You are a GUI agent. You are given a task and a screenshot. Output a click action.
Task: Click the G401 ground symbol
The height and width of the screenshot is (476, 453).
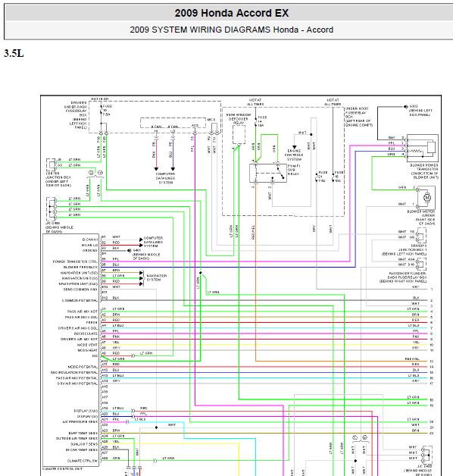[130, 250]
